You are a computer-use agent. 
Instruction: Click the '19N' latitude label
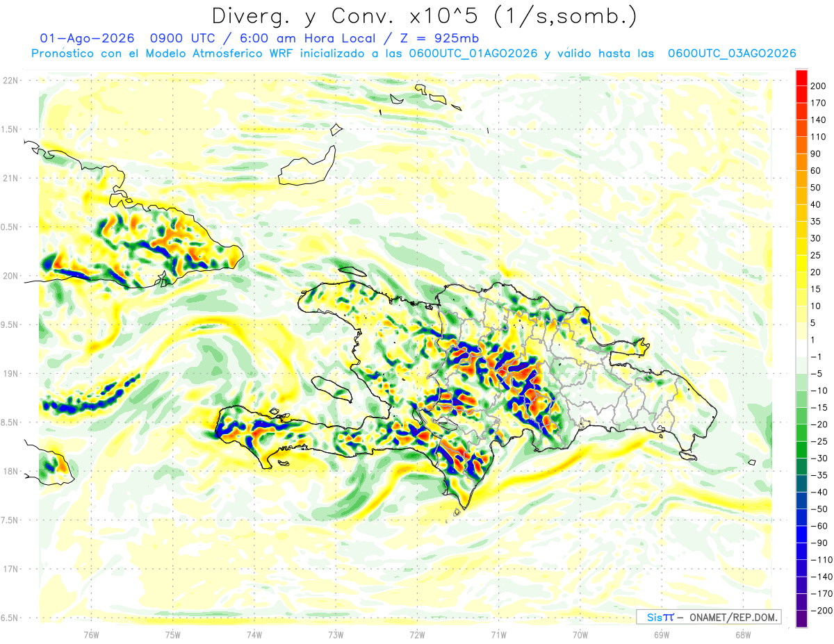click(x=10, y=373)
